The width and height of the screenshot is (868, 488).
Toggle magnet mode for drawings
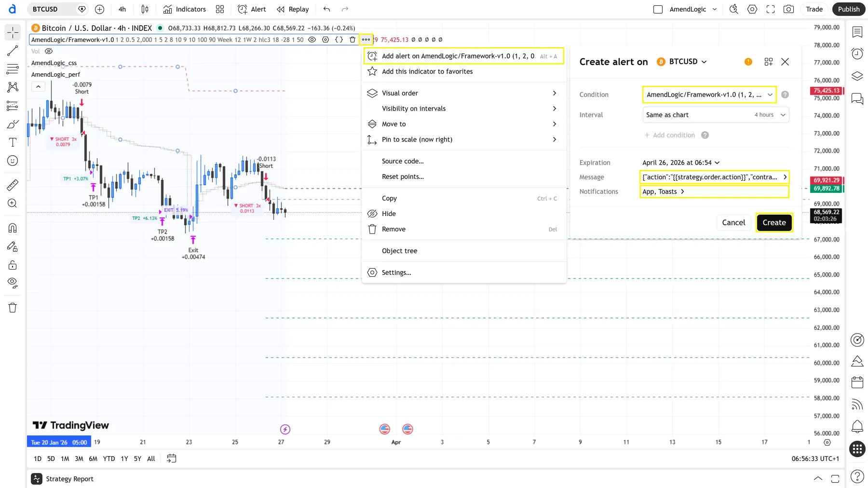point(13,228)
